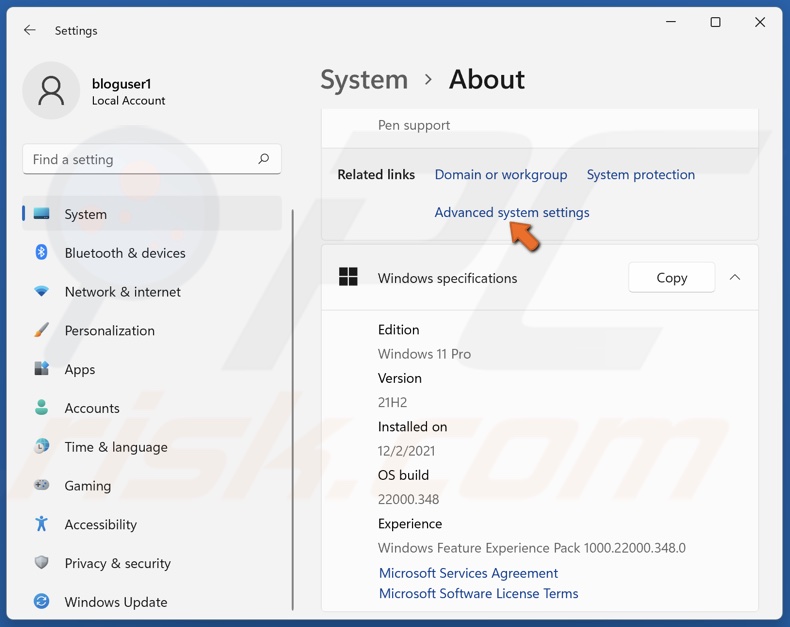Click the Time & language globe icon
Image resolution: width=790 pixels, height=627 pixels.
coord(41,446)
